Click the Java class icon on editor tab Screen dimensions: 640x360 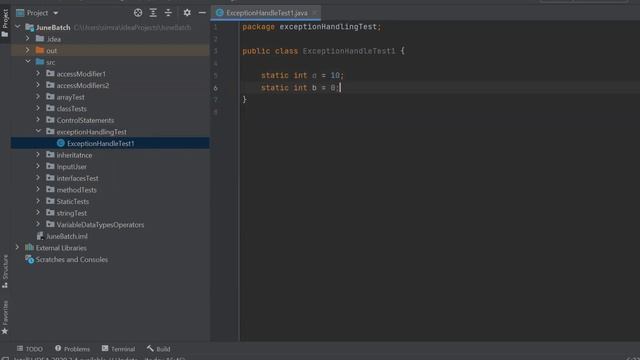point(220,13)
